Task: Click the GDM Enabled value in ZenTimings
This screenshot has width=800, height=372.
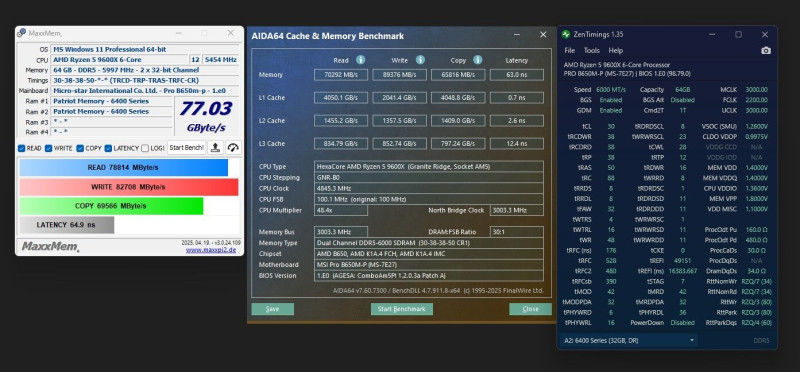Action: pyautogui.click(x=611, y=110)
